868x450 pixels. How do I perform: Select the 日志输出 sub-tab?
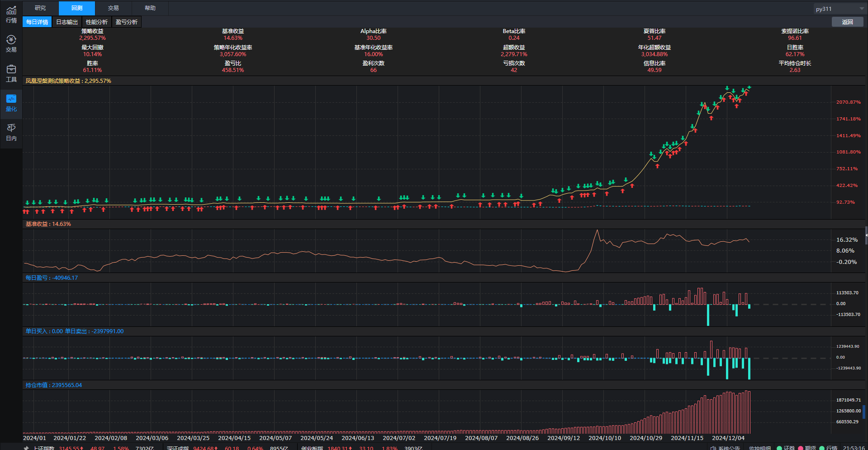67,22
